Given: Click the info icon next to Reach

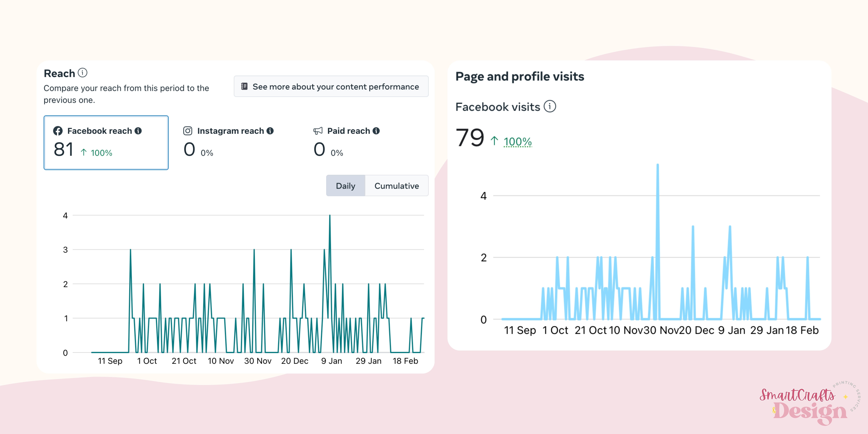Looking at the screenshot, I should tap(83, 73).
